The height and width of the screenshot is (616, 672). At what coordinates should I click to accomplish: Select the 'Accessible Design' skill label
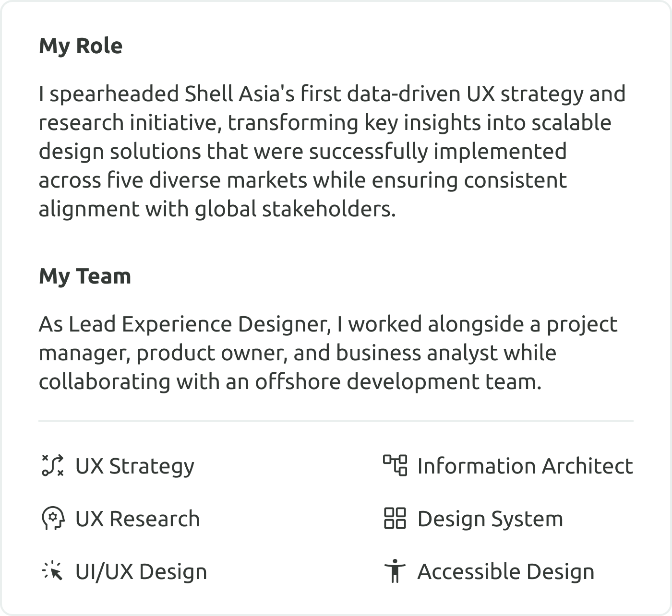(x=506, y=571)
